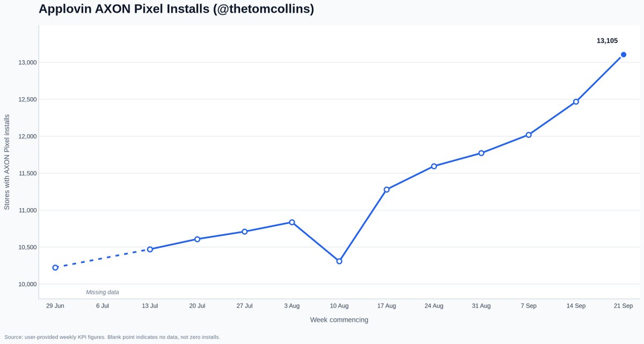Click the 20 Jul data point marker
This screenshot has height=344, width=644.
(197, 239)
